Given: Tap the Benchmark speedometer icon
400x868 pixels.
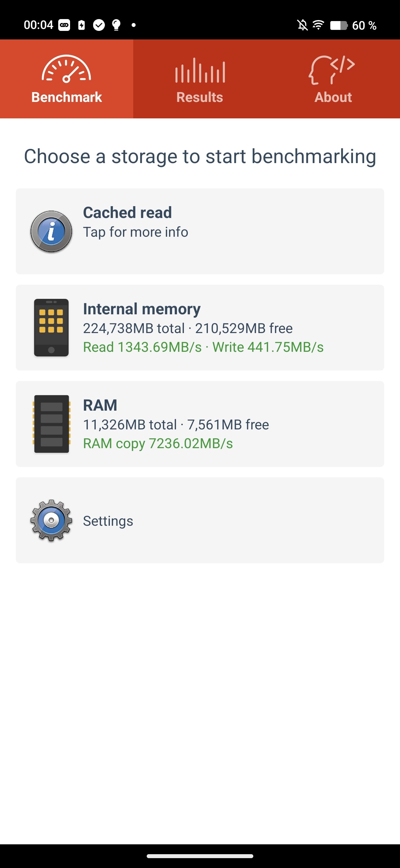Looking at the screenshot, I should tap(66, 69).
